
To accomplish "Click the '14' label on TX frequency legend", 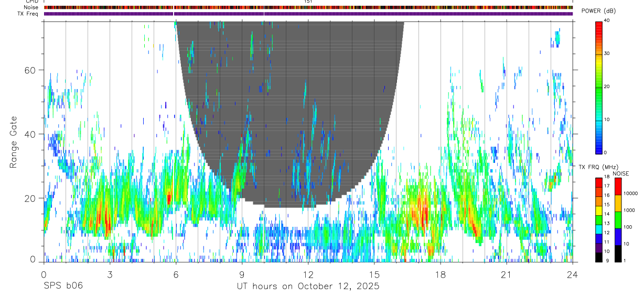I will tap(607, 214).
